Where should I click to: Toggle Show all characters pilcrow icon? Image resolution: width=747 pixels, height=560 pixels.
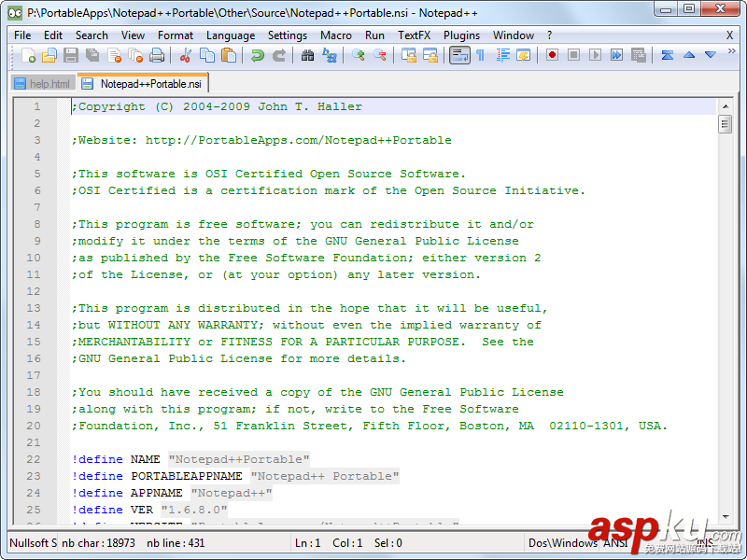481,55
